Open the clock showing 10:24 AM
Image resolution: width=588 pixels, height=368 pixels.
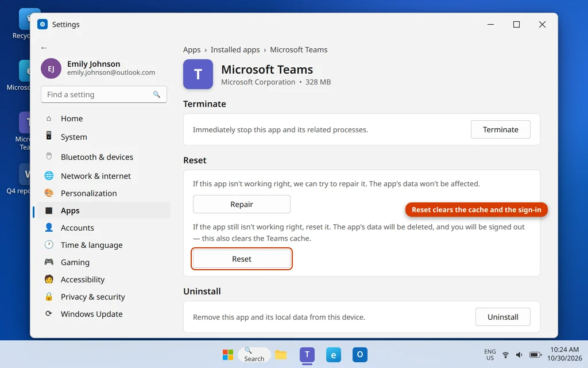click(x=564, y=354)
